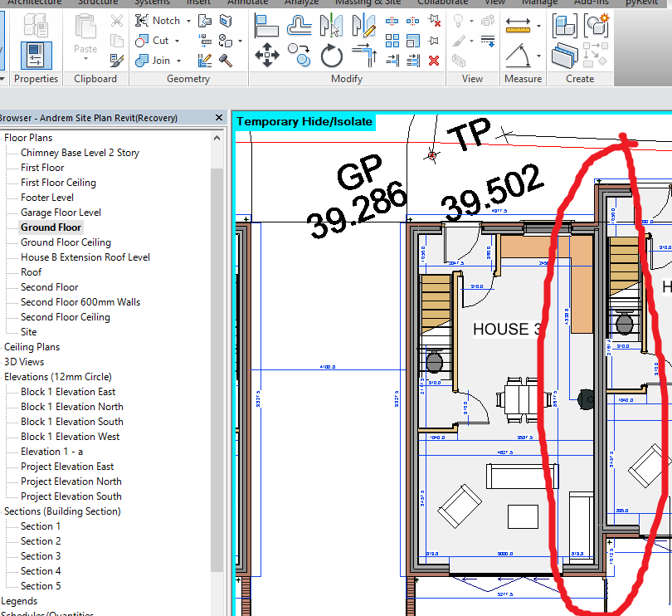The height and width of the screenshot is (616, 672).
Task: Click the red Delete X icon
Action: tap(433, 60)
